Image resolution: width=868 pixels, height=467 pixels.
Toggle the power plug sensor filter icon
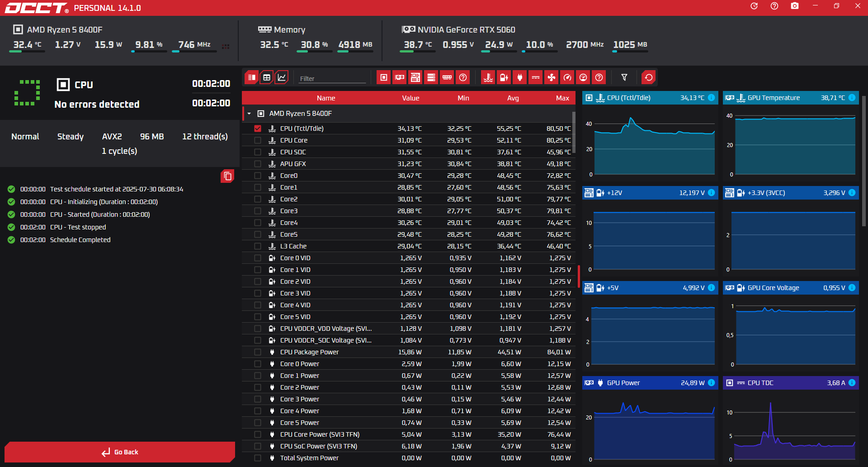(x=520, y=77)
